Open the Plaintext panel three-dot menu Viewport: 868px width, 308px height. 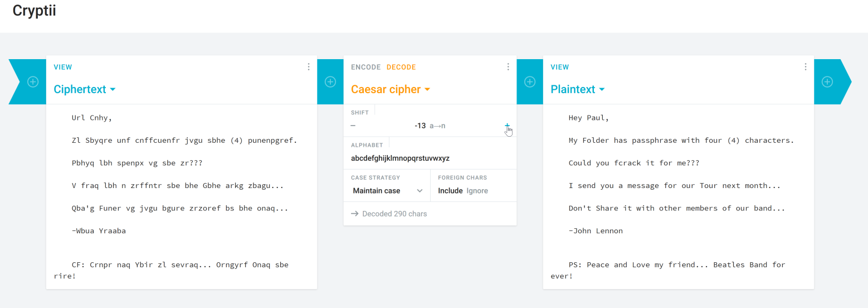[x=805, y=67]
